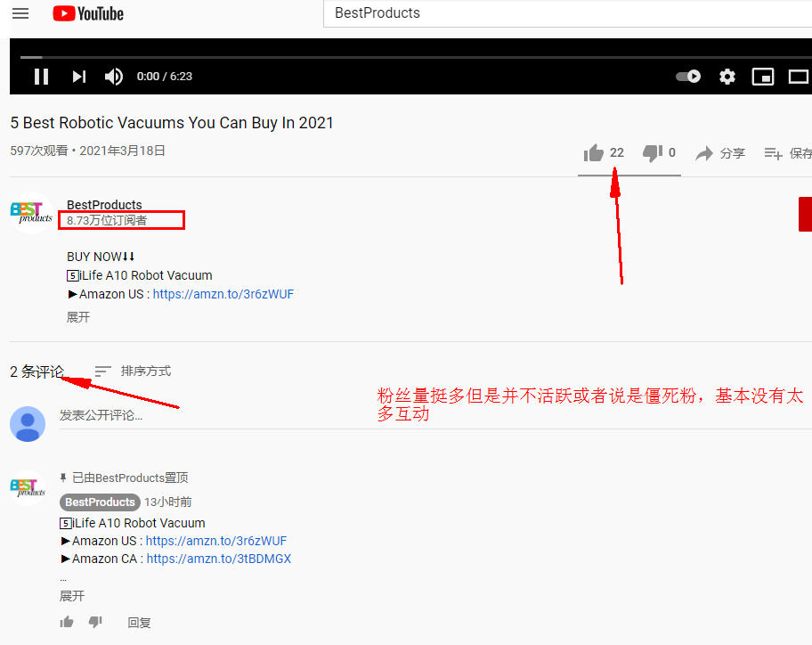Viewport: 812px width, 645px height.
Task: Dislike the video
Action: click(x=659, y=153)
